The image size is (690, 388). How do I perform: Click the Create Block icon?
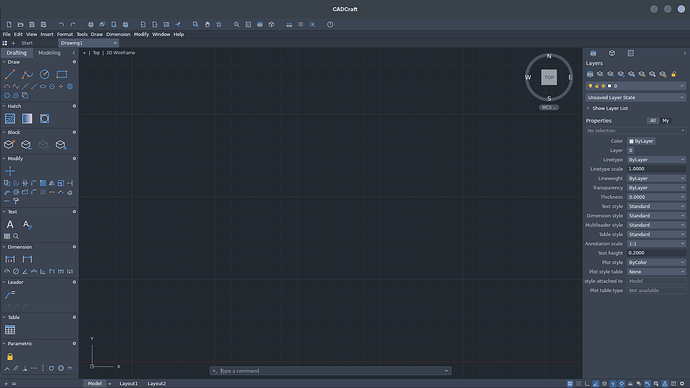[x=9, y=144]
